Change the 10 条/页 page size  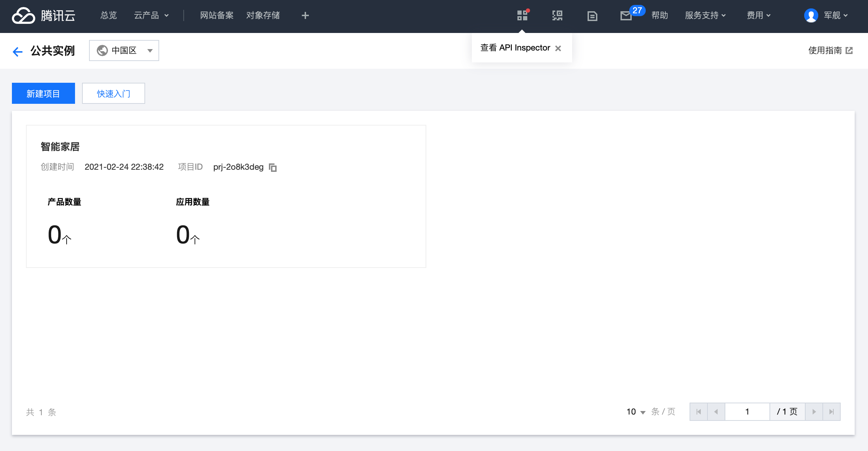(x=636, y=412)
